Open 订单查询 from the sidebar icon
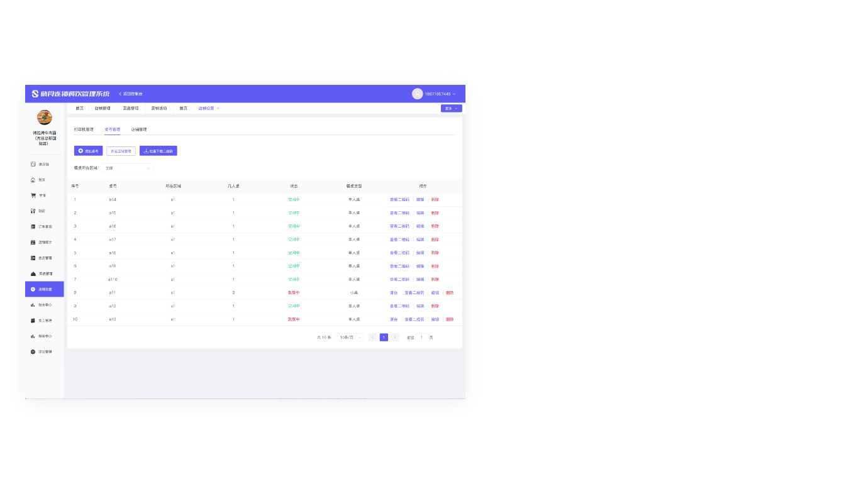868x484 pixels. 33,226
